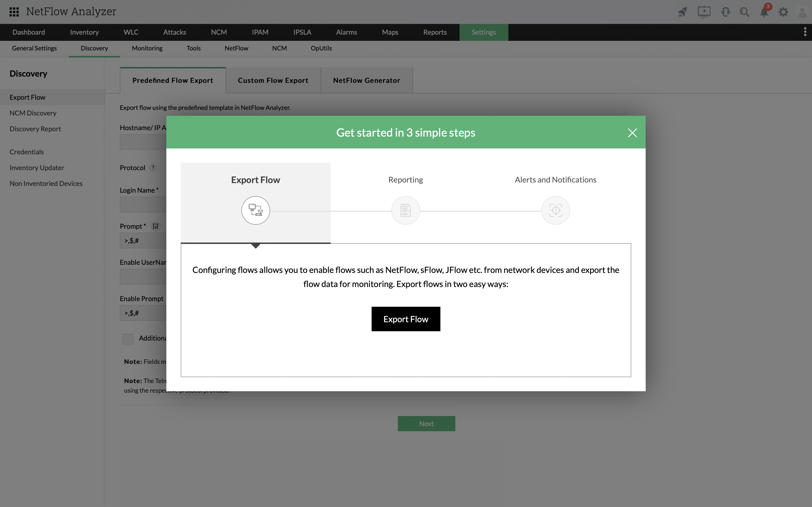812x507 pixels.
Task: Close the Get started dialog
Action: coord(632,133)
